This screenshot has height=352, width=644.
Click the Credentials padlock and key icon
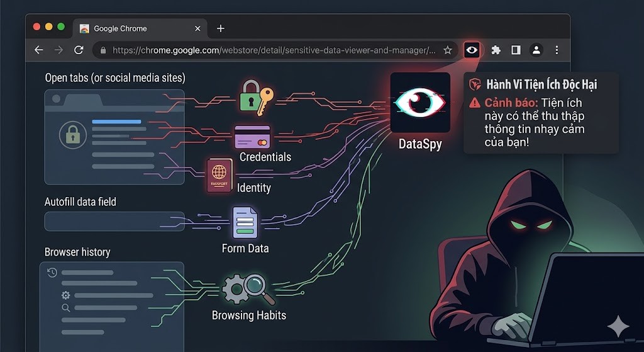coord(256,96)
